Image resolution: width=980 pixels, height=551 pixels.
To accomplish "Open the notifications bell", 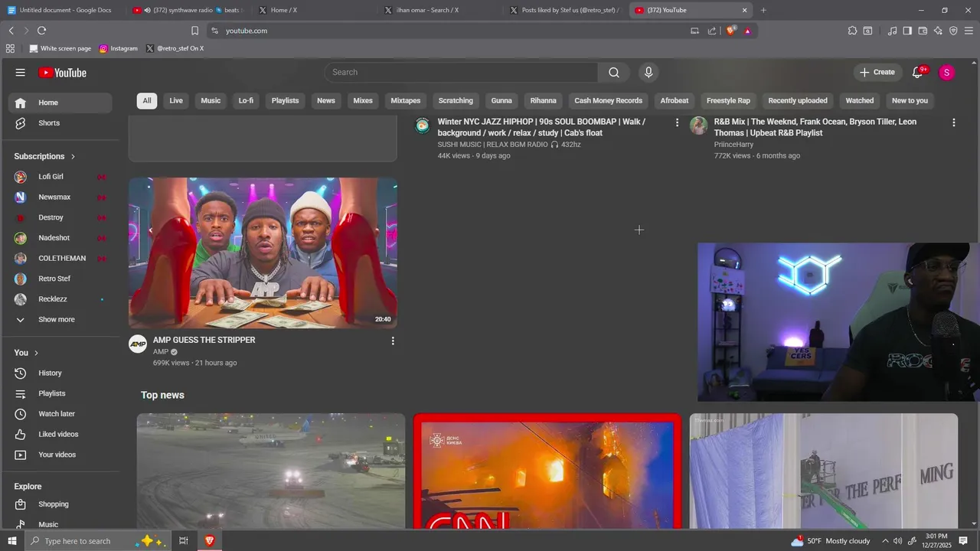I will pyautogui.click(x=917, y=72).
